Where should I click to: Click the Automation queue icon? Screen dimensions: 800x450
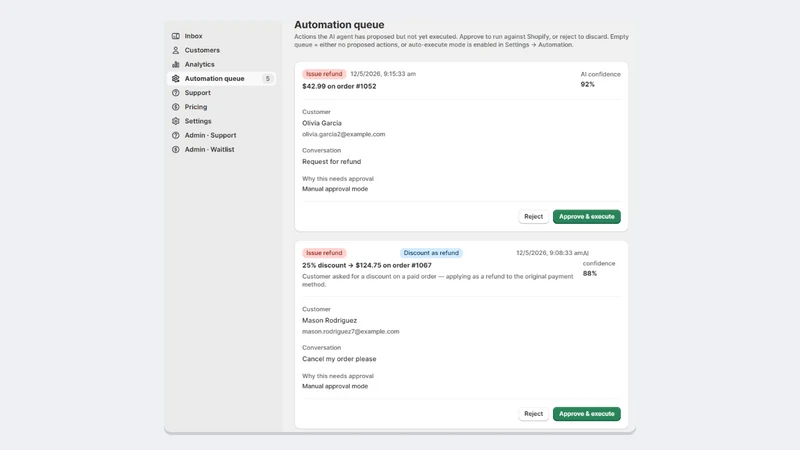(176, 79)
